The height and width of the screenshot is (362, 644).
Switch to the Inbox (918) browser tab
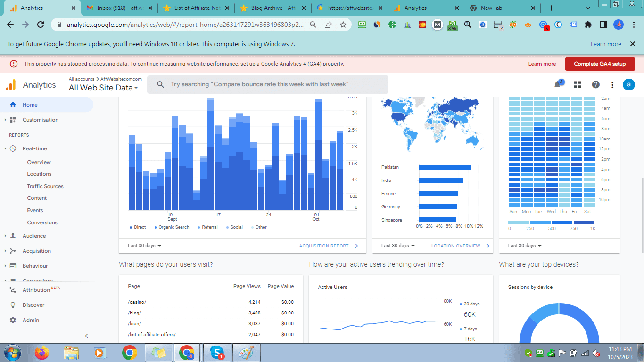pyautogui.click(x=119, y=8)
